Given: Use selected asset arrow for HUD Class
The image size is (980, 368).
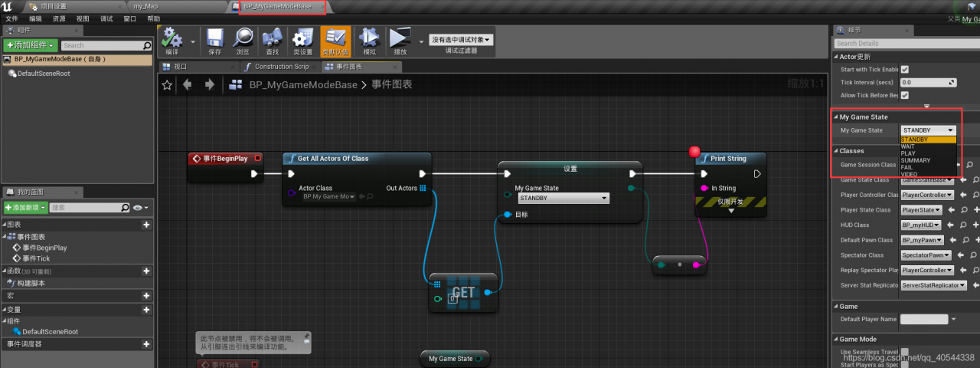Looking at the screenshot, I should 952,225.
